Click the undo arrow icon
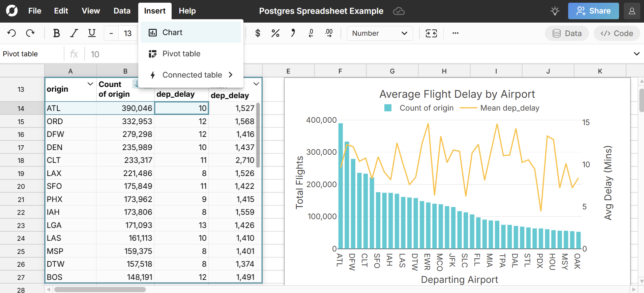 [12, 33]
